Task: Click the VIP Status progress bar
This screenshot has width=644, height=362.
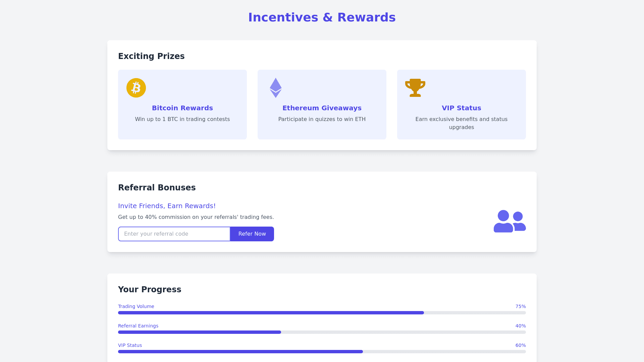Action: tap(322, 352)
